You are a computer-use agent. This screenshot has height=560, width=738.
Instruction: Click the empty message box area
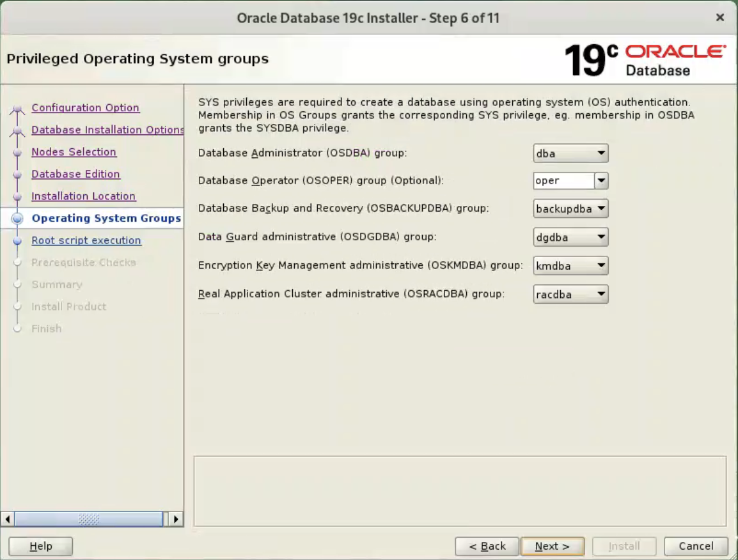pos(460,492)
